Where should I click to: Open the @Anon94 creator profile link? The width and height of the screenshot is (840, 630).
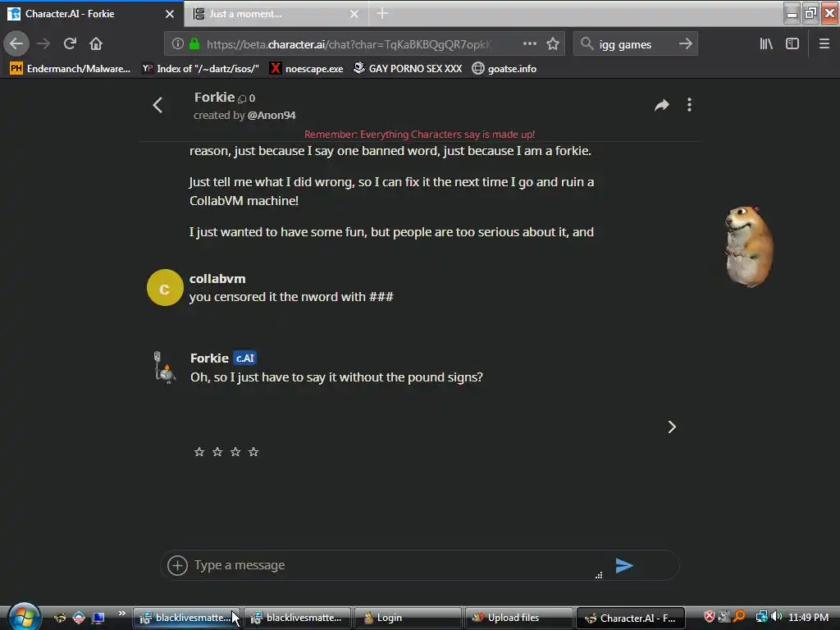pyautogui.click(x=272, y=115)
